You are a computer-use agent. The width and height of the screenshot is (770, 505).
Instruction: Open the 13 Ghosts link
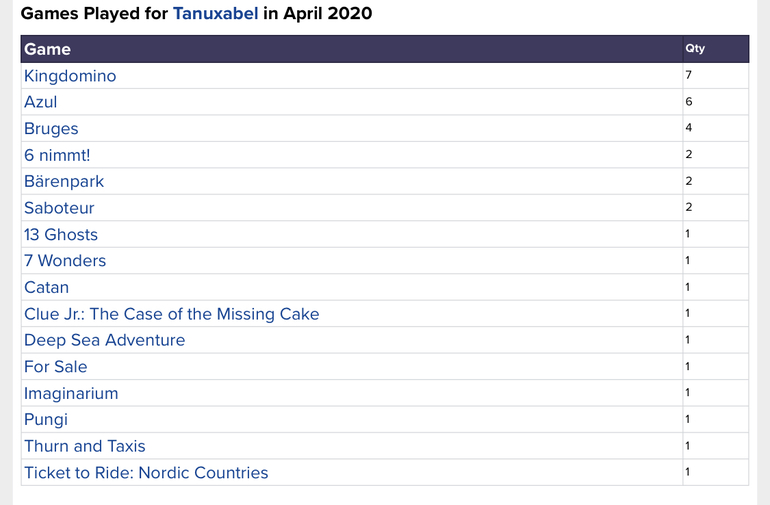coord(61,234)
